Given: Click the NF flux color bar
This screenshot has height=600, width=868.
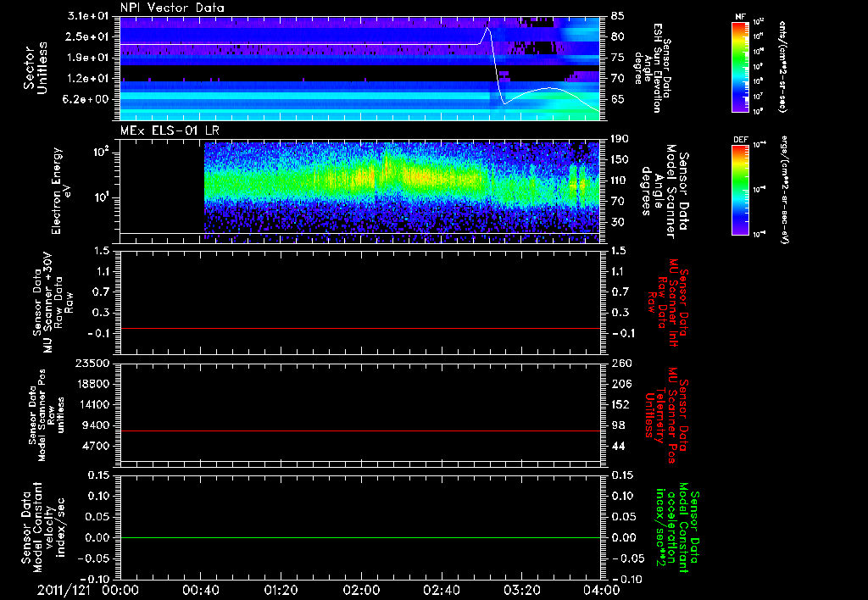Looking at the screenshot, I should [741, 66].
